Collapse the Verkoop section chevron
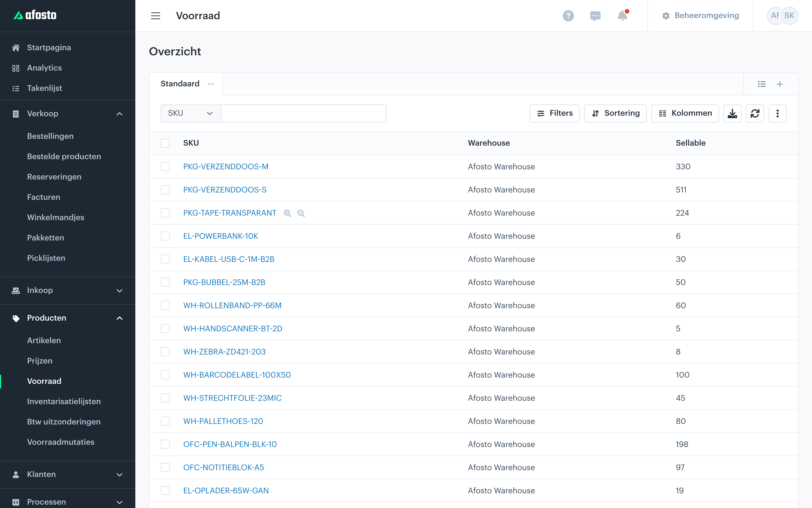812x508 pixels. [x=120, y=114]
